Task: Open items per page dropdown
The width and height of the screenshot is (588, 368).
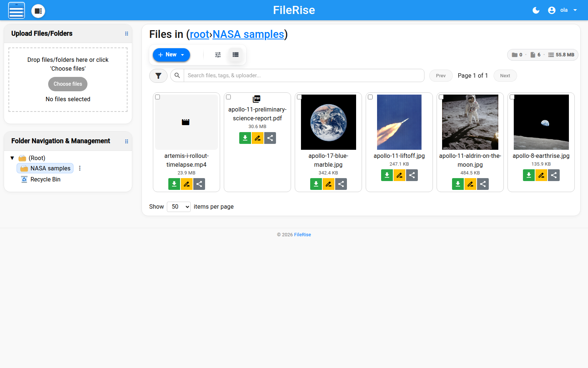Action: tap(179, 207)
